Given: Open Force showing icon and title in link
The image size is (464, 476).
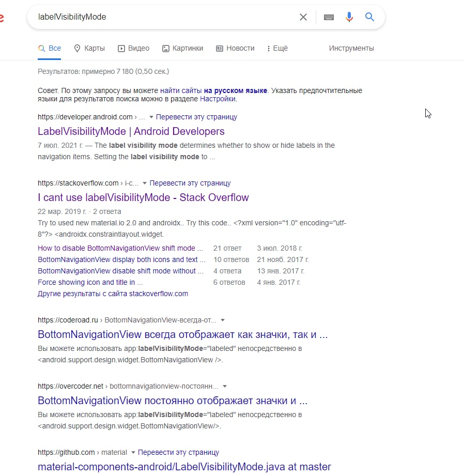Looking at the screenshot, I should [90, 282].
